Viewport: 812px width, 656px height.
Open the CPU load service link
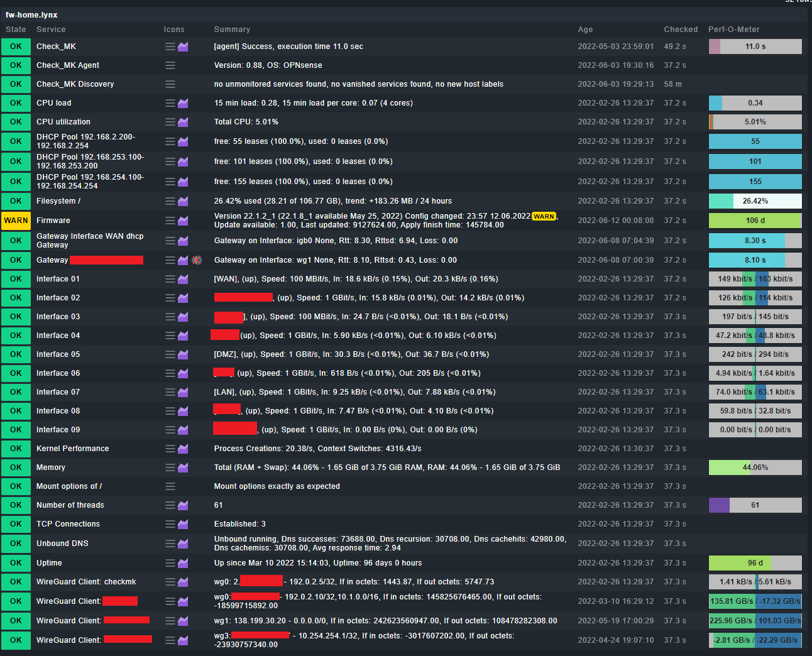point(54,103)
